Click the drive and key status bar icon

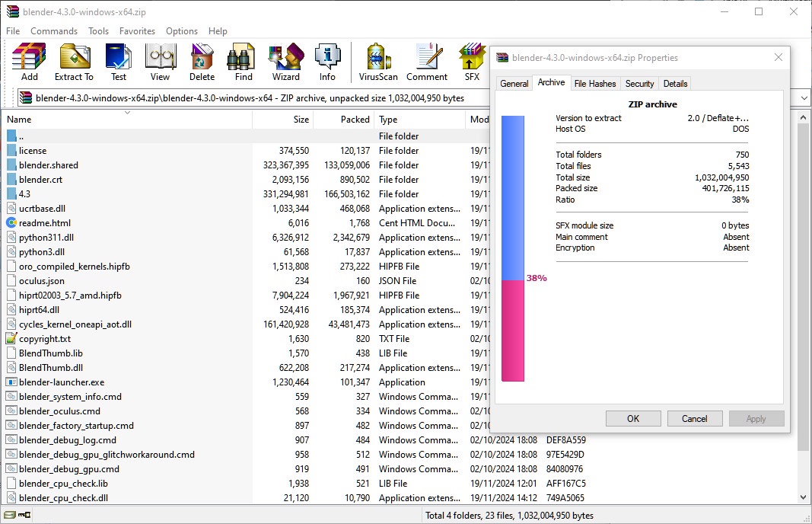click(17, 515)
